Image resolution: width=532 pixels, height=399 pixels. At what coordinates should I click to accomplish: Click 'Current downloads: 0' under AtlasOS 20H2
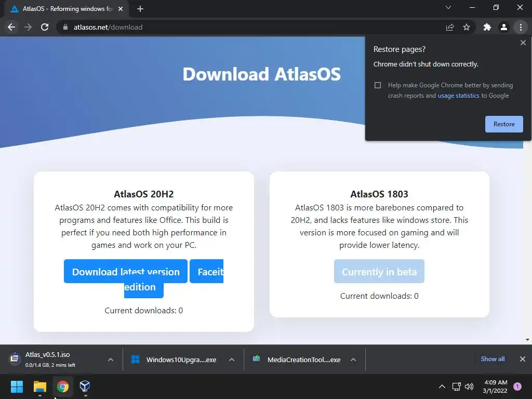point(143,311)
